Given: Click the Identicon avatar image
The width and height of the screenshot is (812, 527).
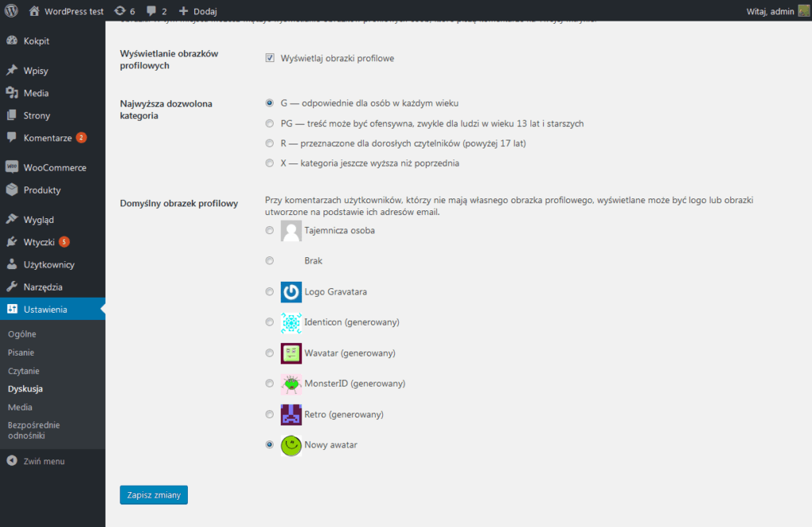Looking at the screenshot, I should (x=291, y=322).
